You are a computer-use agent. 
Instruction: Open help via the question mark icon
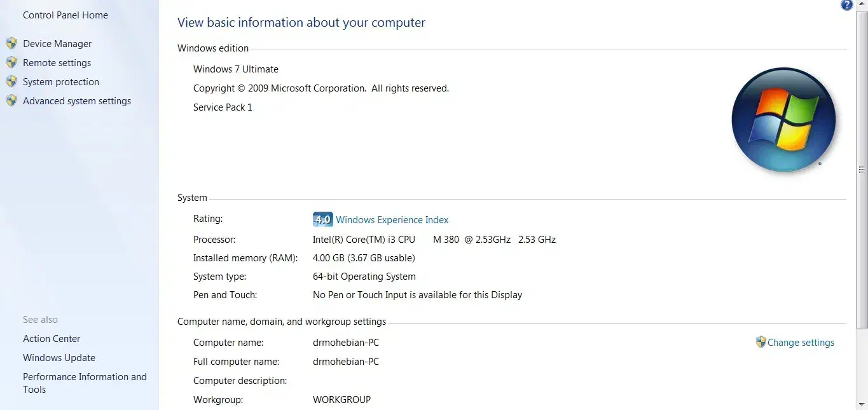click(846, 5)
